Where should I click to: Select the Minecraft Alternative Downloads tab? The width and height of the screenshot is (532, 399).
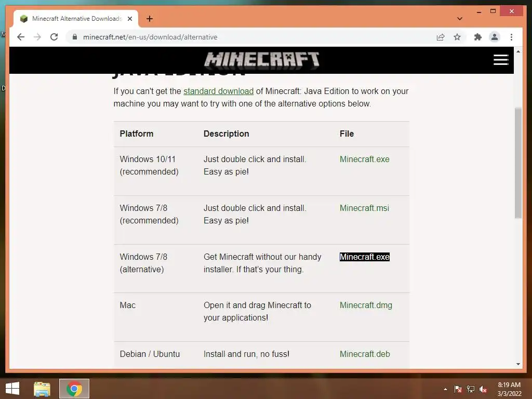click(x=76, y=19)
